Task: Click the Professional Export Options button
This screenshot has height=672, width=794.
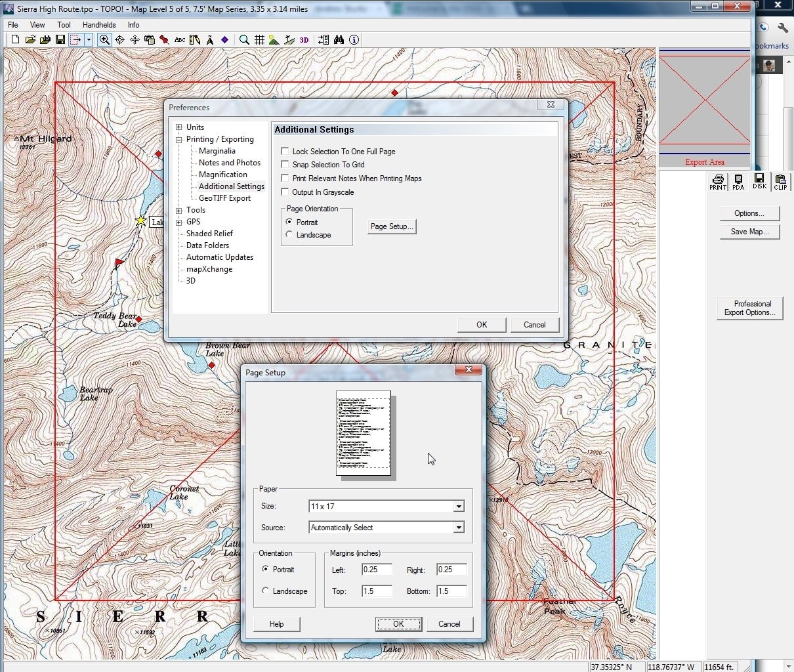Action: click(749, 308)
